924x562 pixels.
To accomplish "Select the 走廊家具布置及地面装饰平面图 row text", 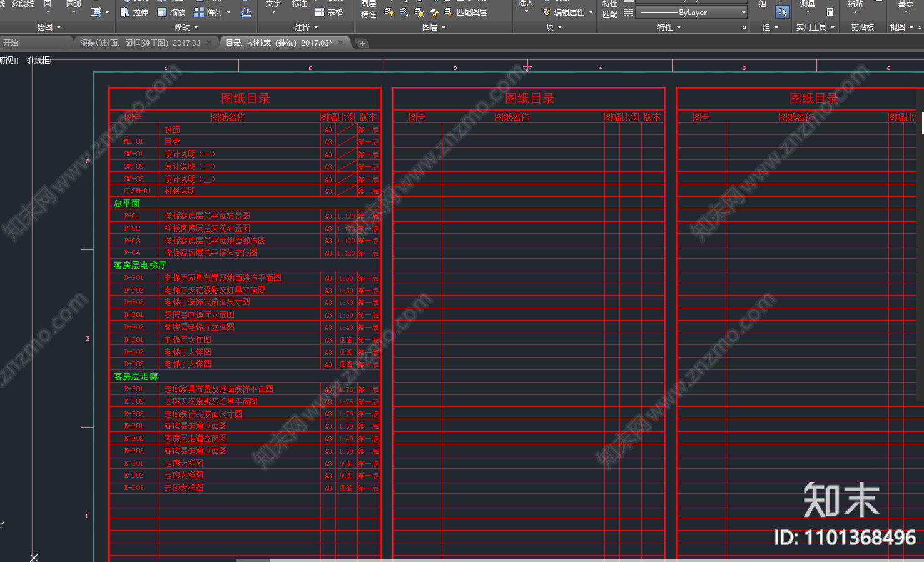I will pos(218,389).
